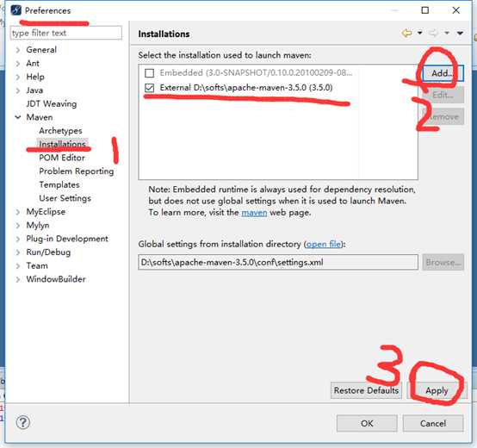Select the General tree item label
The image size is (477, 448).
pos(41,50)
